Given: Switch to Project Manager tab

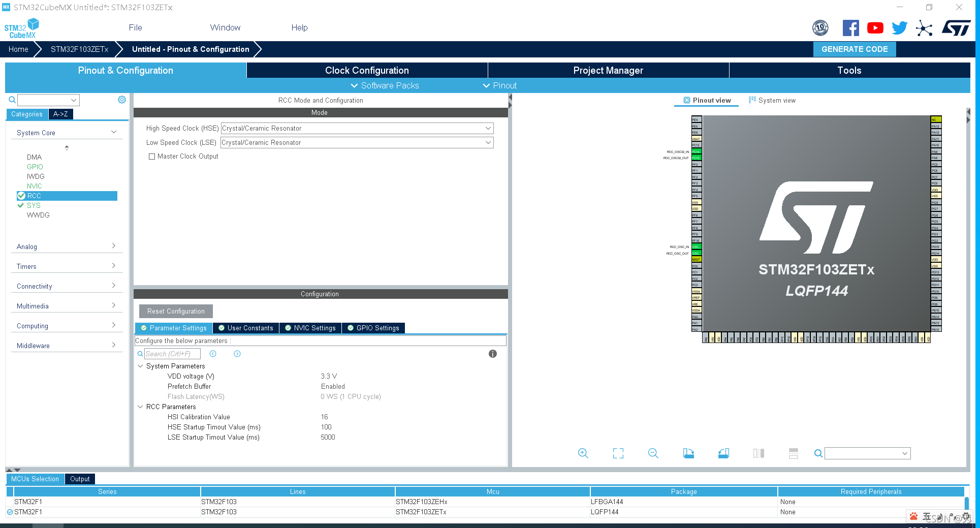Looking at the screenshot, I should pyautogui.click(x=608, y=70).
